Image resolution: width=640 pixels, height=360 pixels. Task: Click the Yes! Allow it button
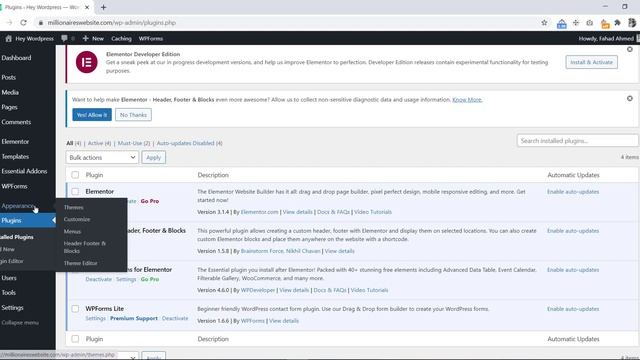pyautogui.click(x=92, y=115)
